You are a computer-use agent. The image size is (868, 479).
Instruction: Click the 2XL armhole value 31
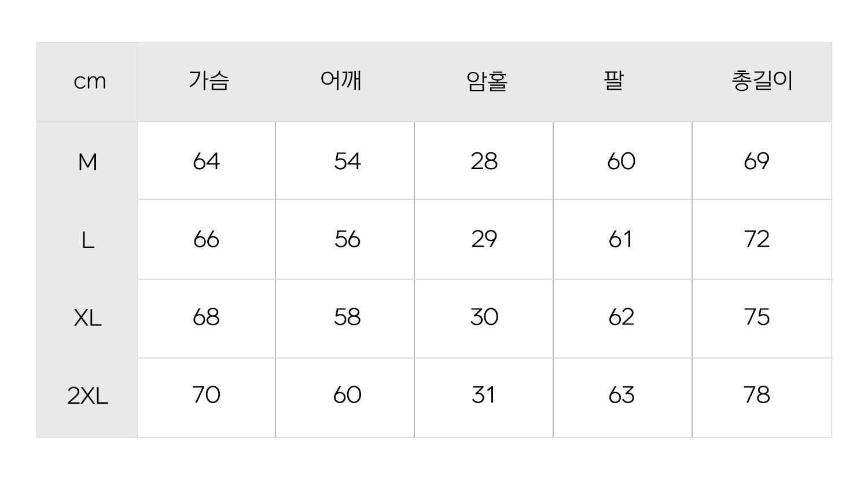(x=483, y=395)
